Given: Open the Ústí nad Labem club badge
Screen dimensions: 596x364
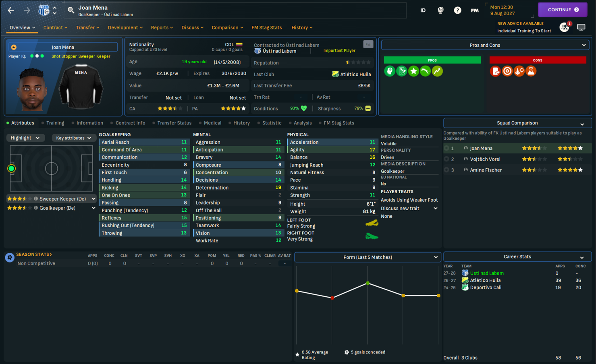Looking at the screenshot, I should (44, 10).
